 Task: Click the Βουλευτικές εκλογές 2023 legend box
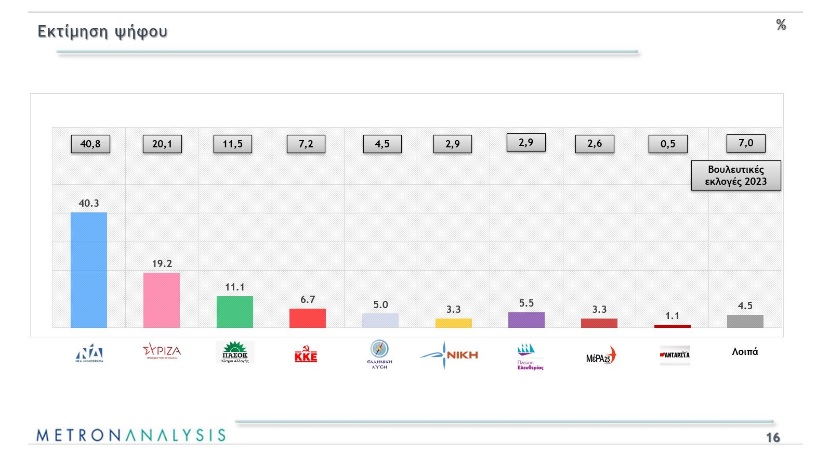tap(738, 178)
